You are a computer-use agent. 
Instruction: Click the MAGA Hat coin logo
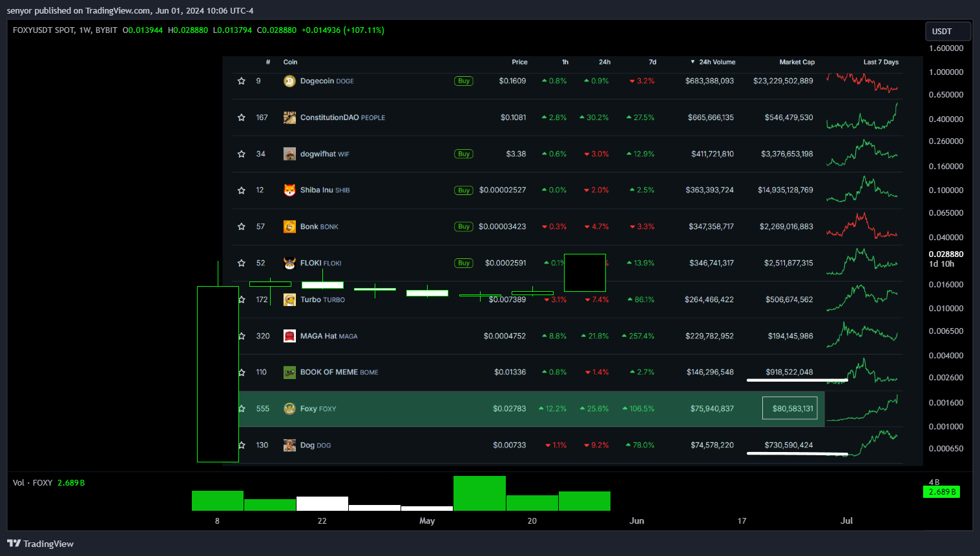(289, 336)
